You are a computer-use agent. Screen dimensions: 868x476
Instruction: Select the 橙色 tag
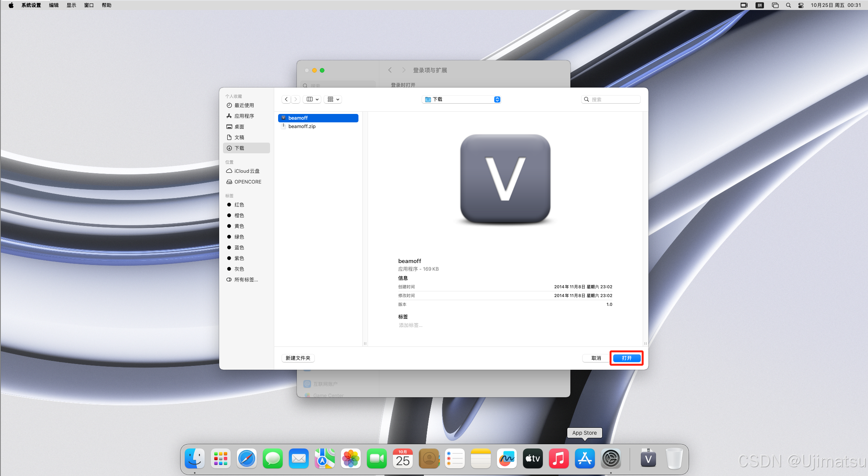coord(246,215)
